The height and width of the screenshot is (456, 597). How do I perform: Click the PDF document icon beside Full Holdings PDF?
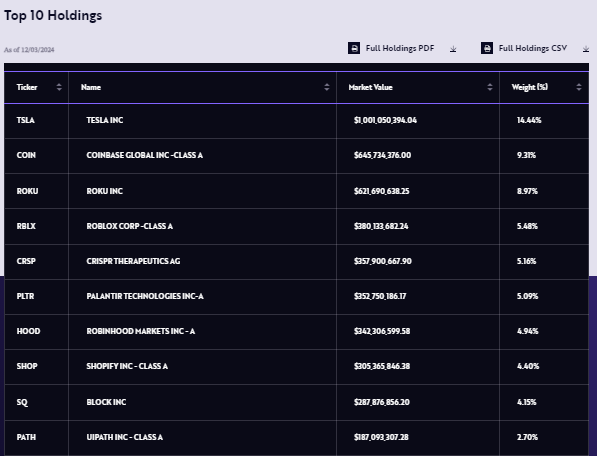[354, 48]
